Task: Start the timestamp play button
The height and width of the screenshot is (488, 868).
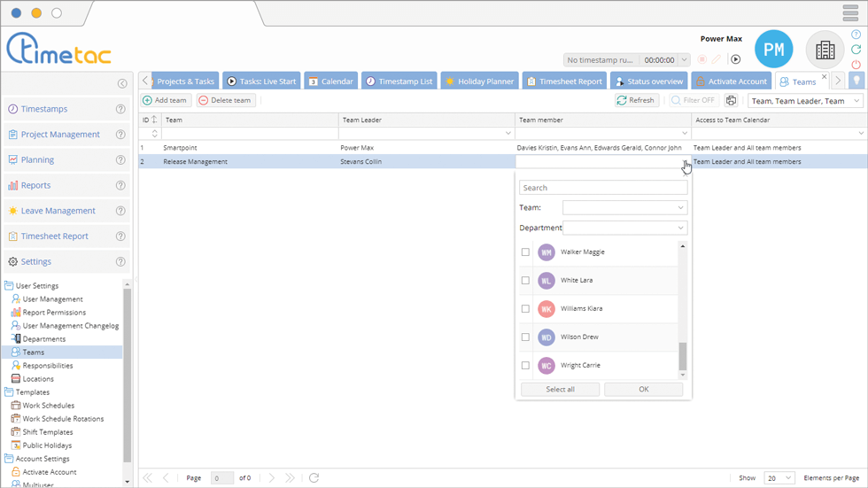Action: pyautogui.click(x=735, y=59)
